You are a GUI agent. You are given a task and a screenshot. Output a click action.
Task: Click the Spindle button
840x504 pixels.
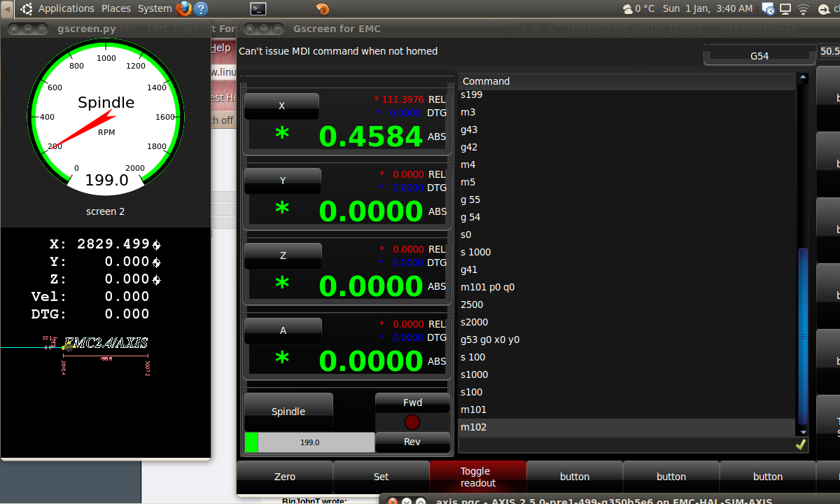pyautogui.click(x=288, y=412)
